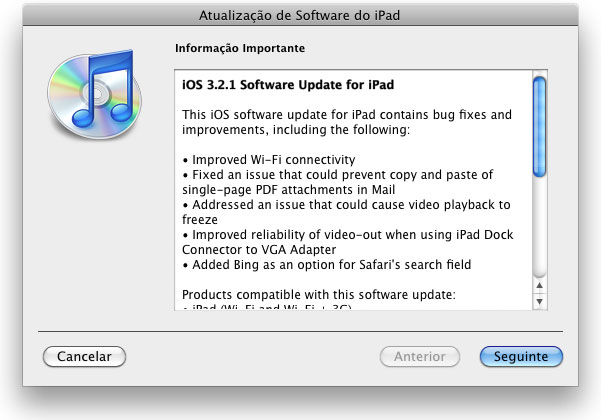Click the empty scrollbar track below thumb
601x420 pixels.
pos(539,228)
